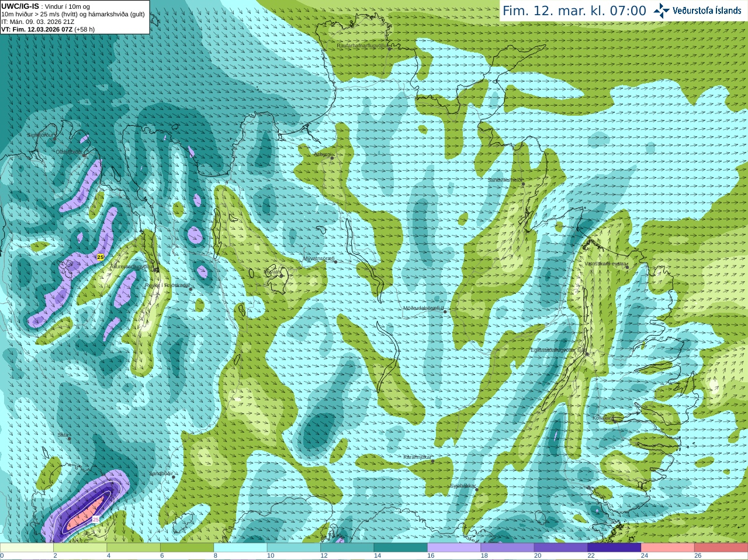Click the Mývatnsöræfi station label
This screenshot has height=560, width=748.
(x=318, y=258)
